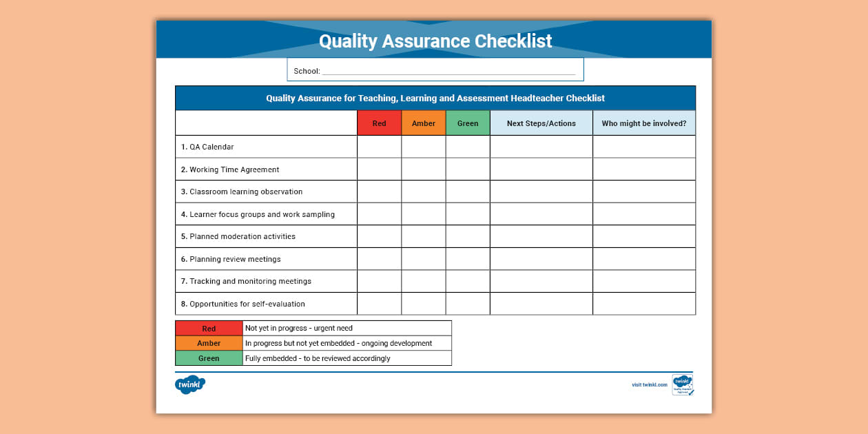868x434 pixels.
Task: Select the Quality Assurance Checklist title banner
Action: [x=434, y=41]
